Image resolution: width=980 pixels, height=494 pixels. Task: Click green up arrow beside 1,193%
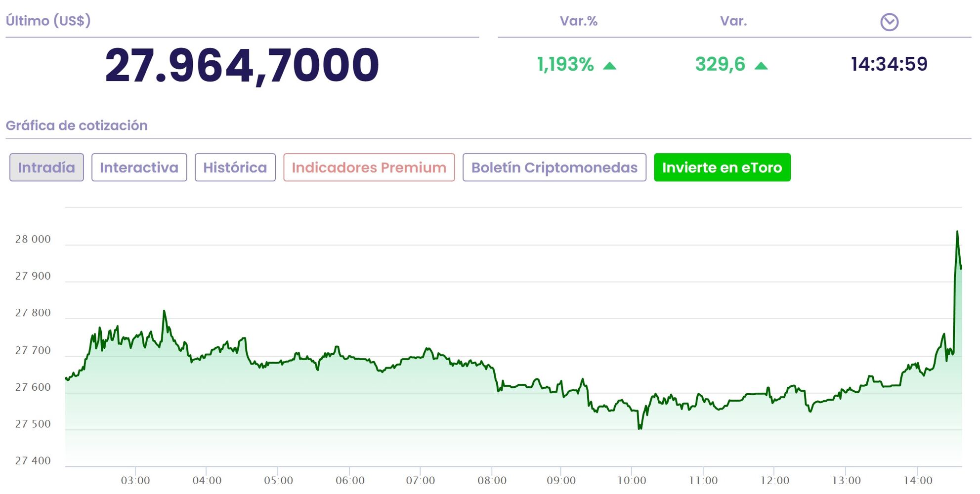click(x=610, y=66)
